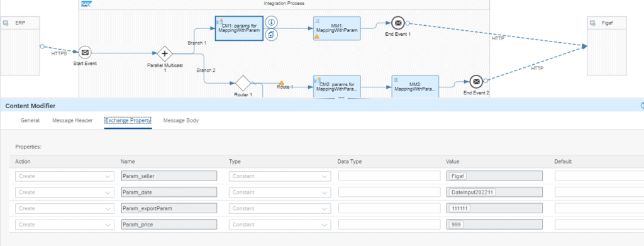
Task: Click Data Type field for Param_seller row
Action: pyautogui.click(x=389, y=176)
